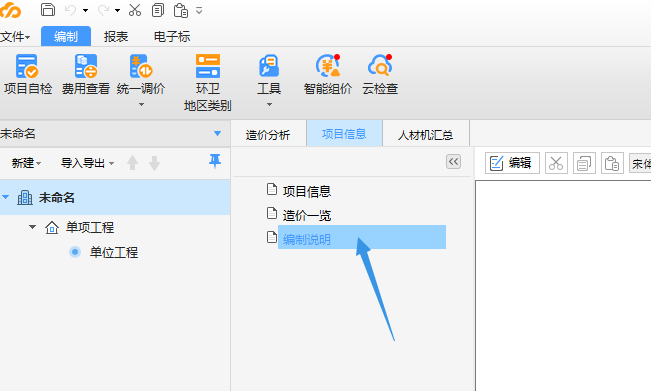Open the 造价一览 list entry
Viewport: 651px width, 391px height.
(307, 215)
